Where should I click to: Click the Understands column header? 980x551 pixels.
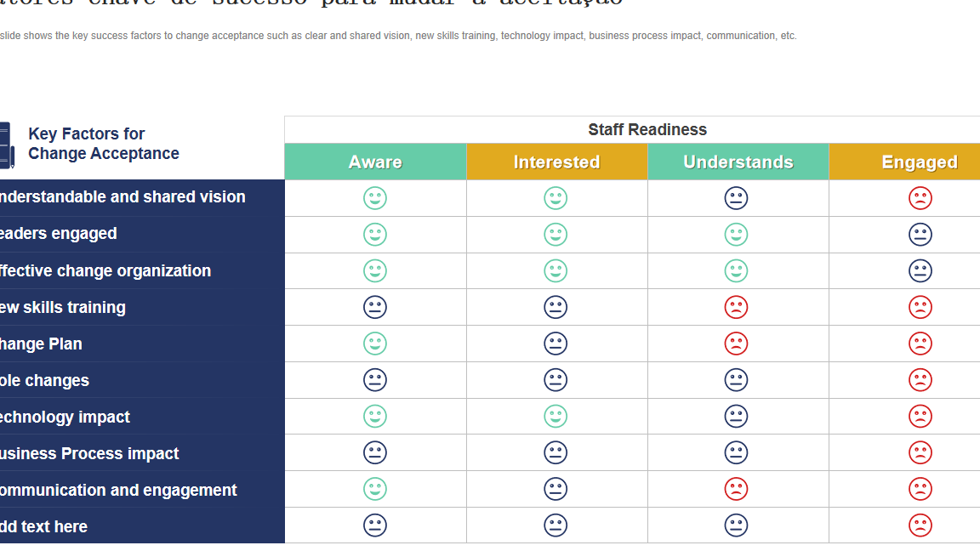click(738, 162)
